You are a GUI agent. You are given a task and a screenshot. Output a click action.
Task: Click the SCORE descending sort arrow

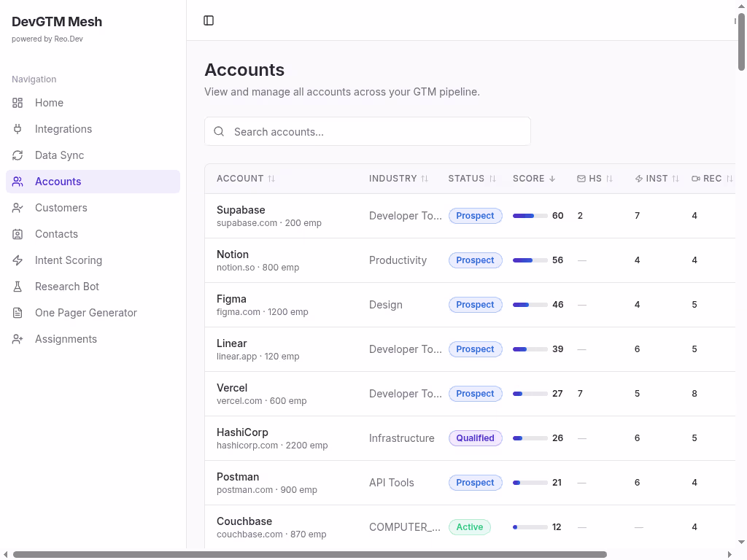553,179
